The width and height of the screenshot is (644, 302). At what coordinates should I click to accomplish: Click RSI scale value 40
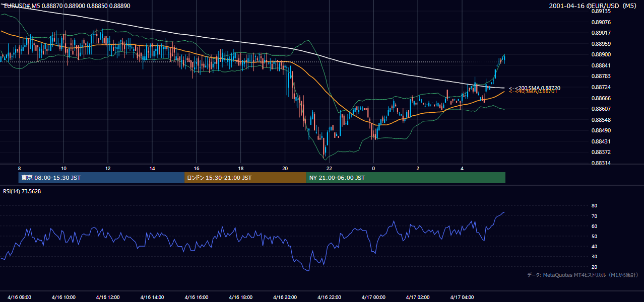pos(595,246)
